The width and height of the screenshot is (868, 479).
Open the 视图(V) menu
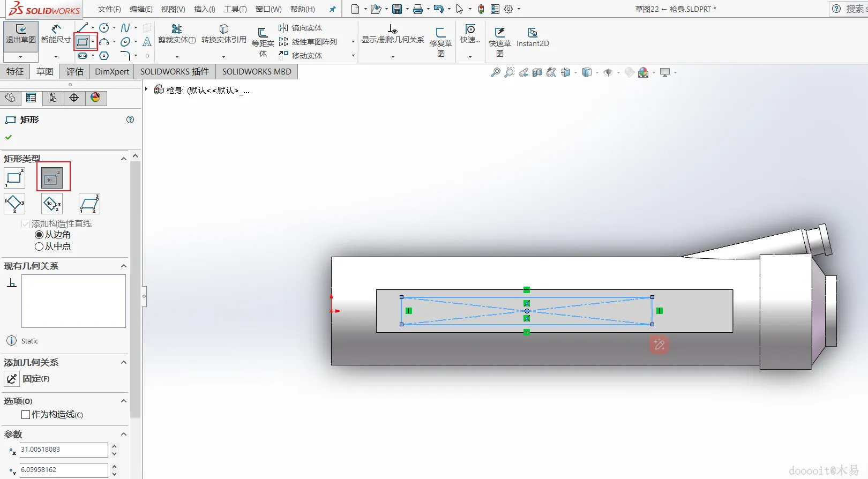(x=173, y=9)
